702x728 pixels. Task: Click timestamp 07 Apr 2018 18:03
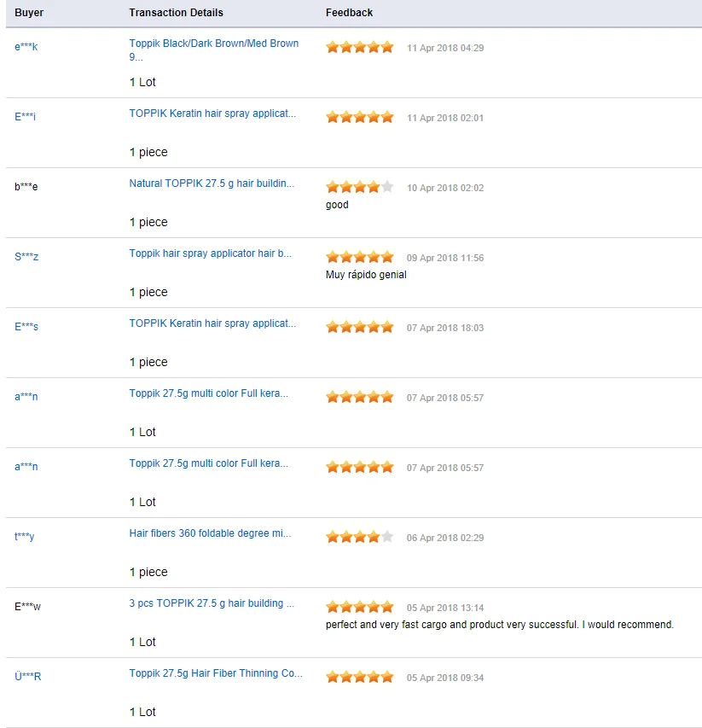(x=445, y=328)
